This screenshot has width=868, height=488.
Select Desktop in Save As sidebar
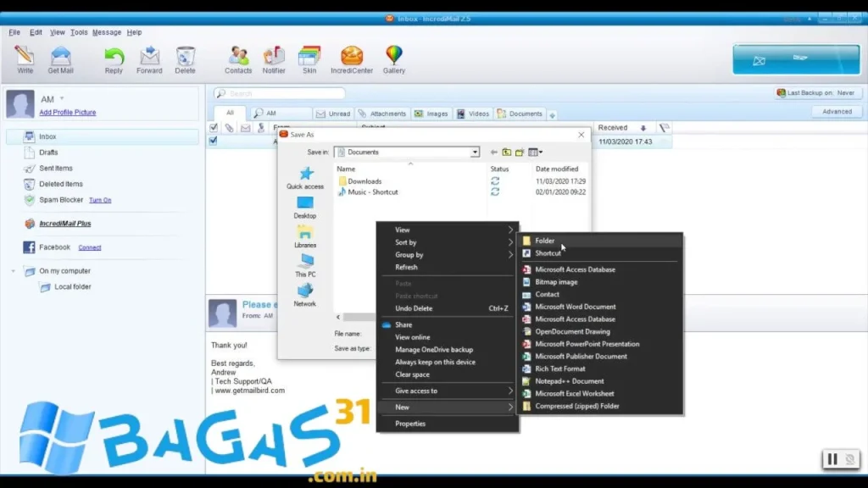(x=305, y=208)
